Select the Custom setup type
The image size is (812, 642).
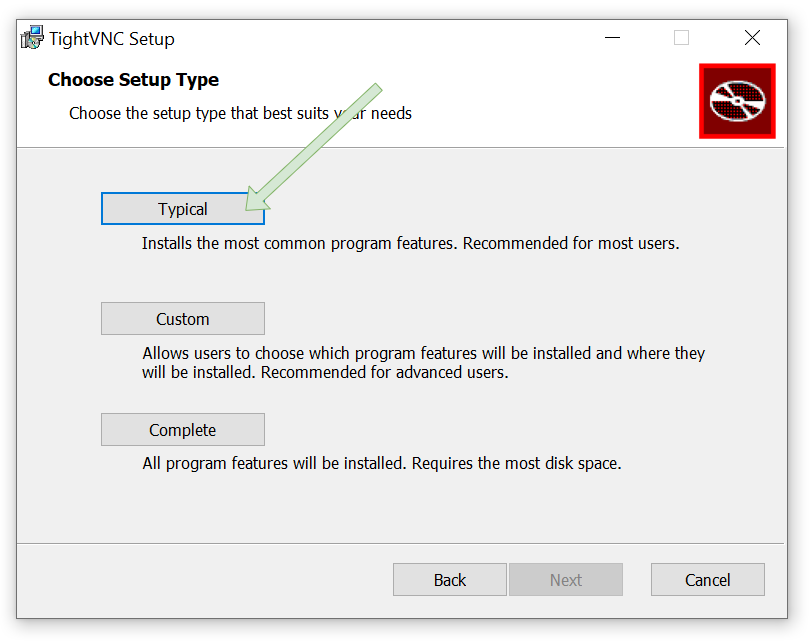click(x=183, y=318)
